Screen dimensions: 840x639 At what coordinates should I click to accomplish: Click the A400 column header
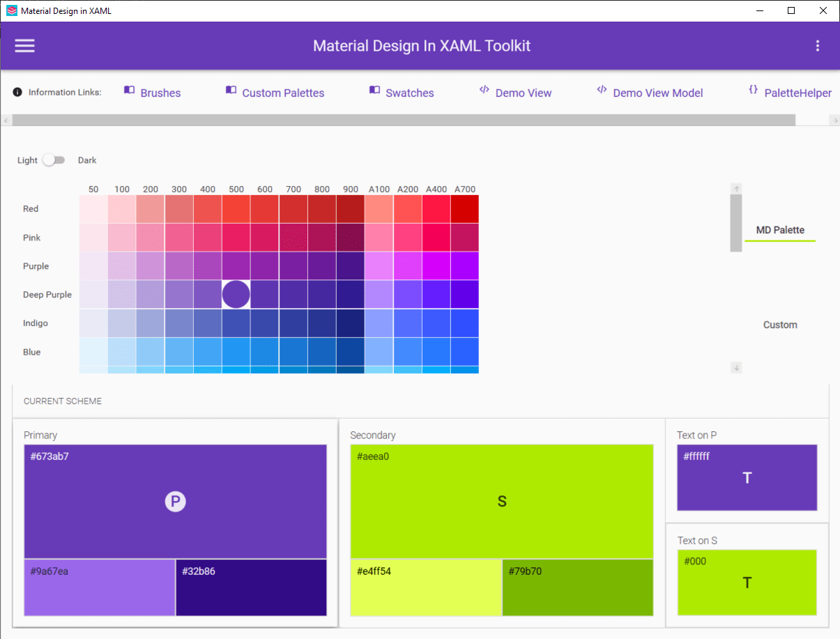click(436, 190)
